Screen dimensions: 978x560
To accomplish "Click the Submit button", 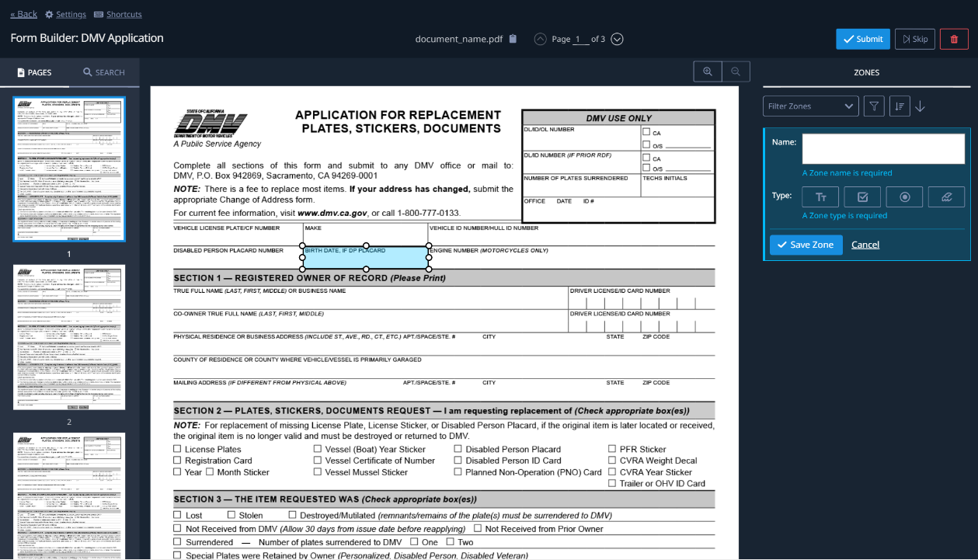I will 863,39.
